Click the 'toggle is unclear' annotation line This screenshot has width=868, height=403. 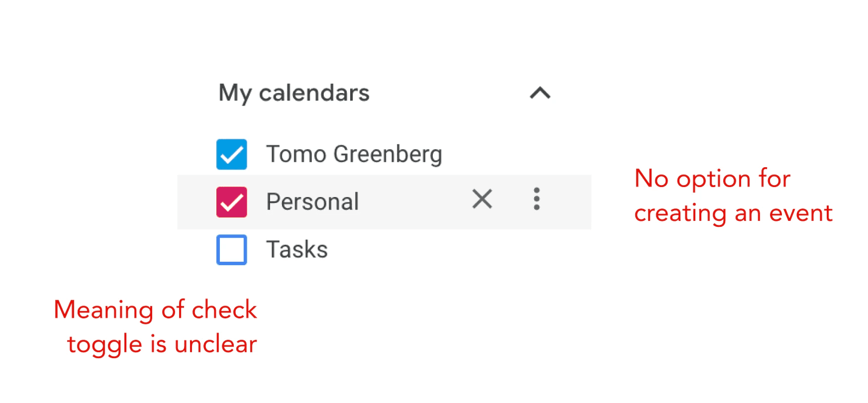162,344
